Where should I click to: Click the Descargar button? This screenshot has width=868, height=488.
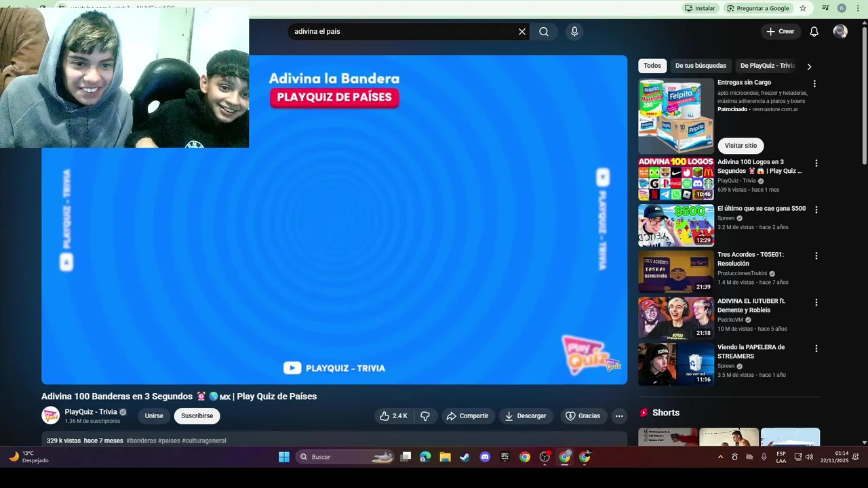point(526,416)
